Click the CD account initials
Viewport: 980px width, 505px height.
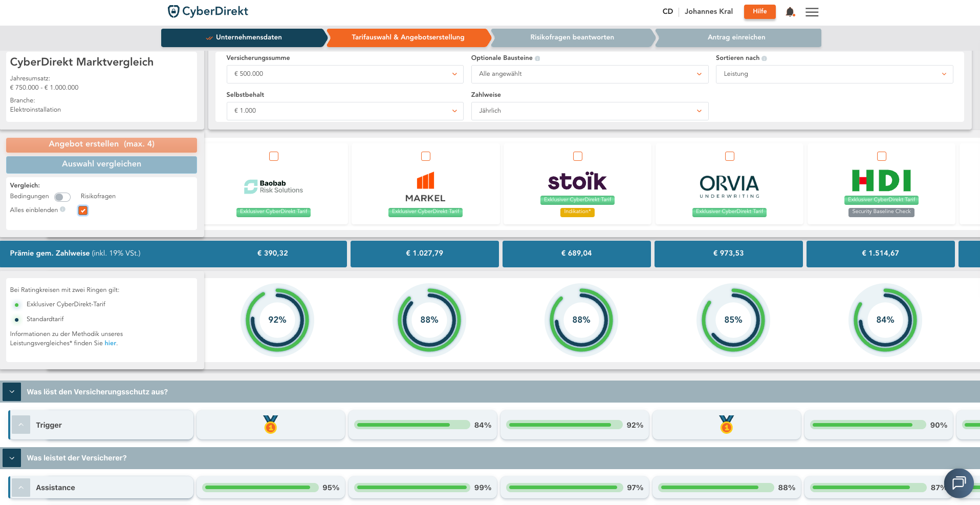click(x=668, y=11)
